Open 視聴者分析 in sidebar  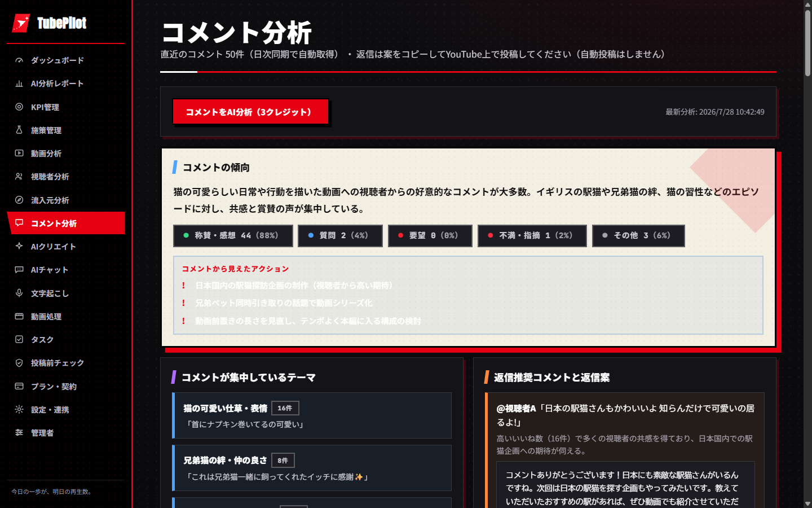(66, 177)
